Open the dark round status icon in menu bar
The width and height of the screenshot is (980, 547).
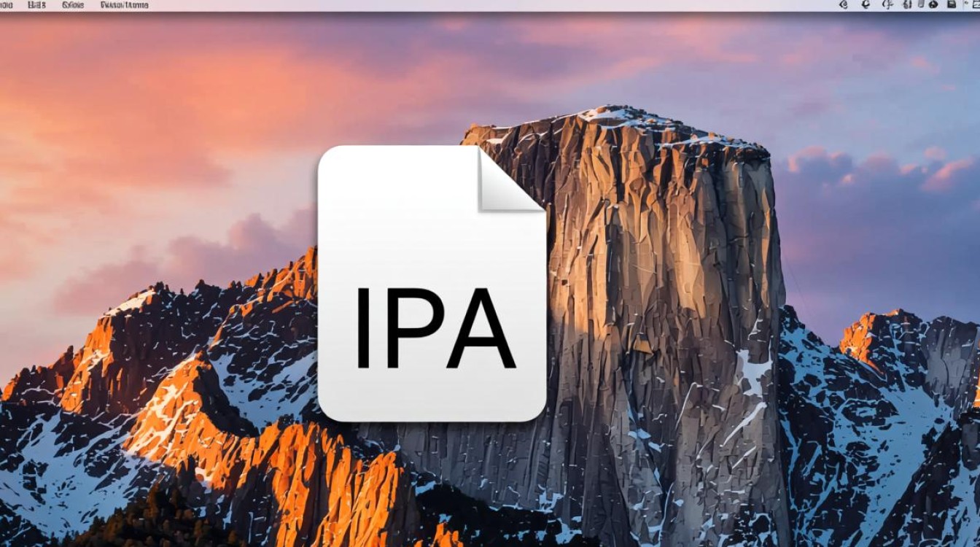tap(933, 4)
